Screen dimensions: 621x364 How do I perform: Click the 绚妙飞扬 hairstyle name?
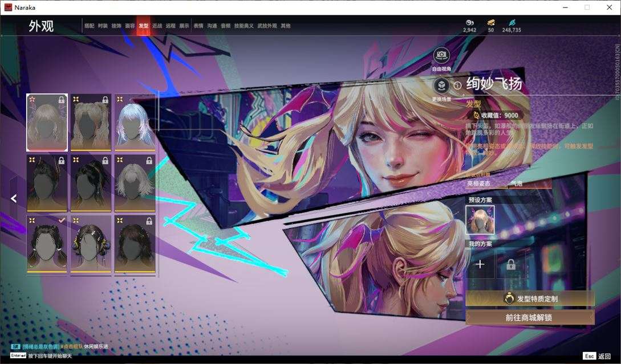point(494,84)
